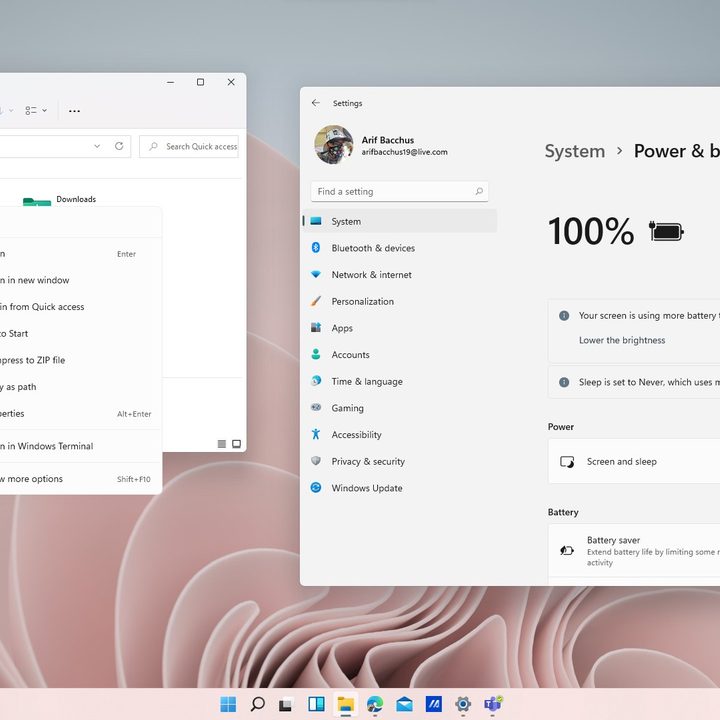Click the Sleep is set to Never tip
This screenshot has height=720, width=720.
coord(634,382)
